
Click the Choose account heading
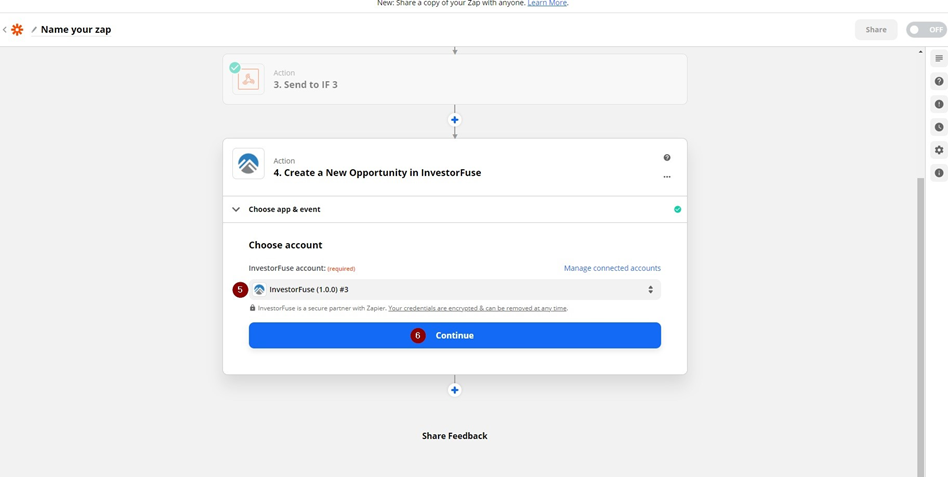click(285, 245)
